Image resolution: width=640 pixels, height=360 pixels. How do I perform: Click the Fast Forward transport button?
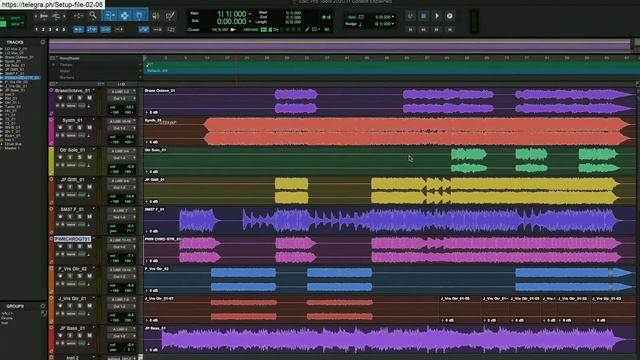436,29
